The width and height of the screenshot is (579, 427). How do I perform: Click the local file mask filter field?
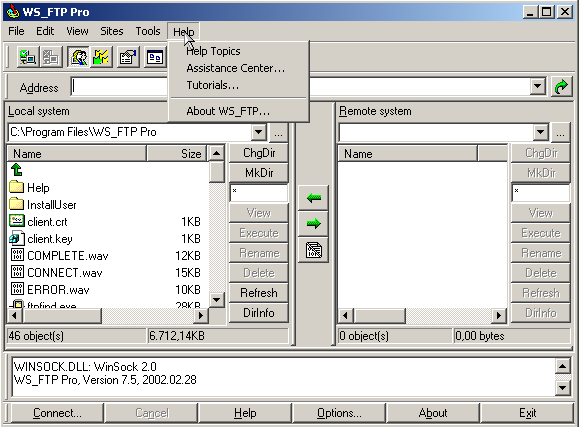[x=259, y=193]
